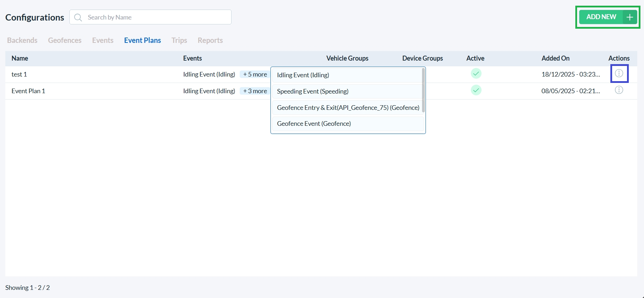The height and width of the screenshot is (298, 644).
Task: Click the Added On column header
Action: tap(555, 58)
